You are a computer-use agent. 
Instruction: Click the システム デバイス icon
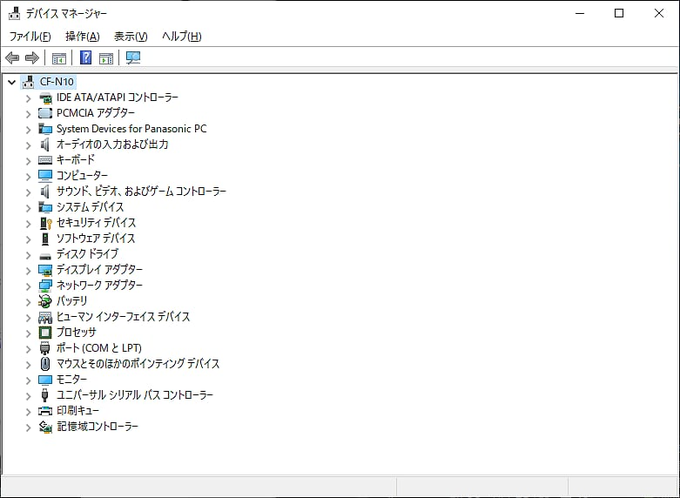45,207
